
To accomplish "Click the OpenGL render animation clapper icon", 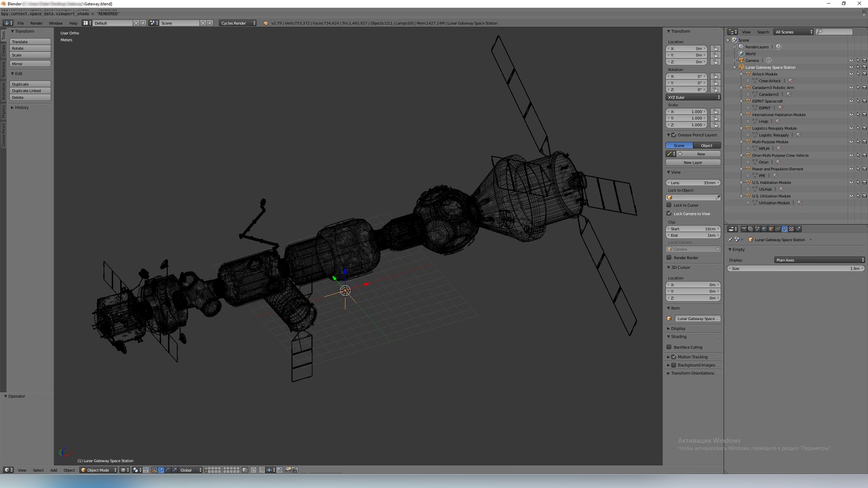I will [295, 470].
